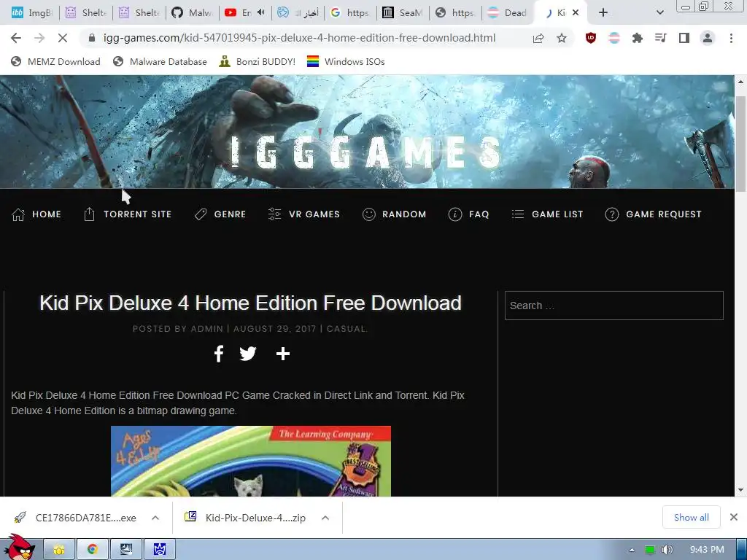Open Chrome from the taskbar
Viewport: 747px width, 560px height.
pos(93,550)
